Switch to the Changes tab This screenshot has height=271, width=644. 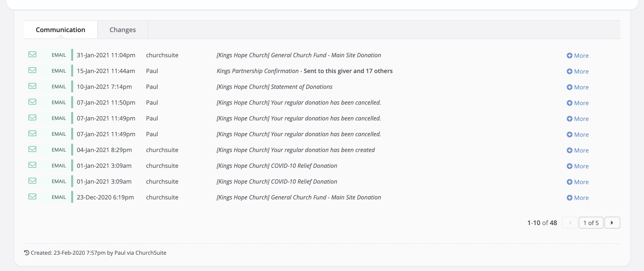pyautogui.click(x=123, y=30)
